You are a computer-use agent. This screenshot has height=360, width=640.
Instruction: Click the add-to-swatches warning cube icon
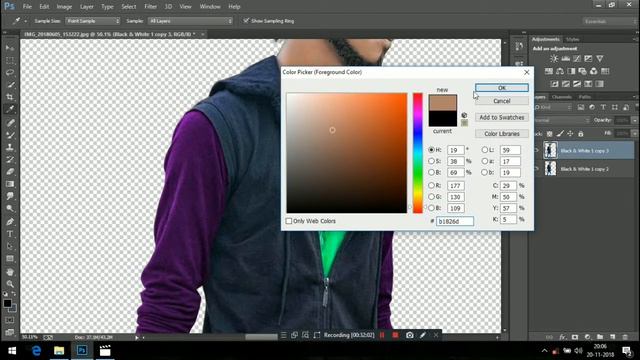pos(464,115)
